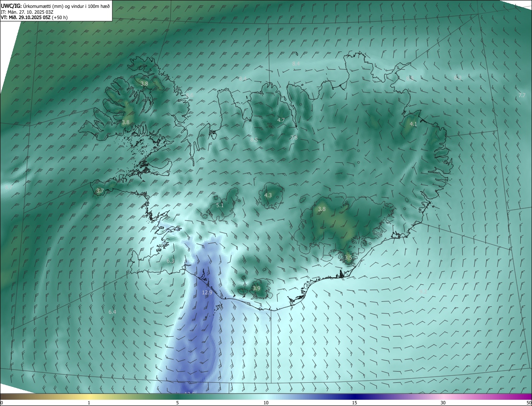Click the 'IT: Mán. 27. 10. 2025 03Z' line
532x406 pixels.
27,12
